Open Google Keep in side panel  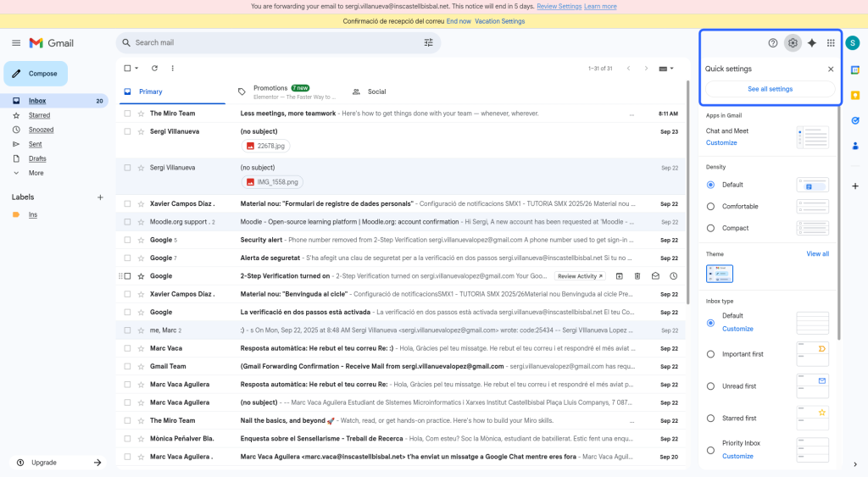[x=855, y=95]
